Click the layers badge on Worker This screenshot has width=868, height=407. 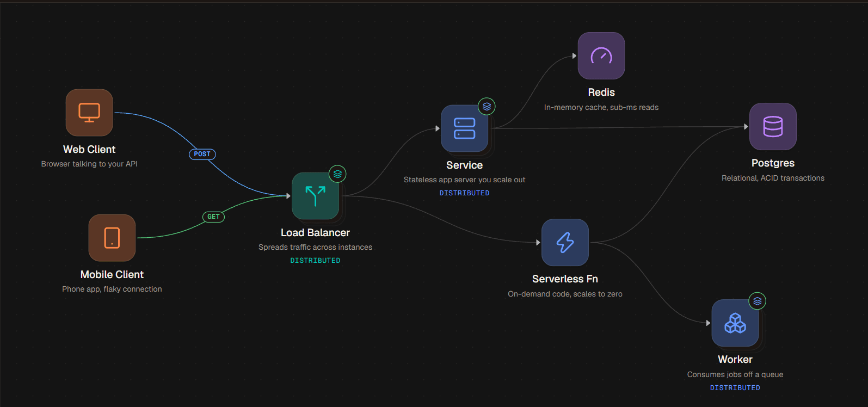757,301
